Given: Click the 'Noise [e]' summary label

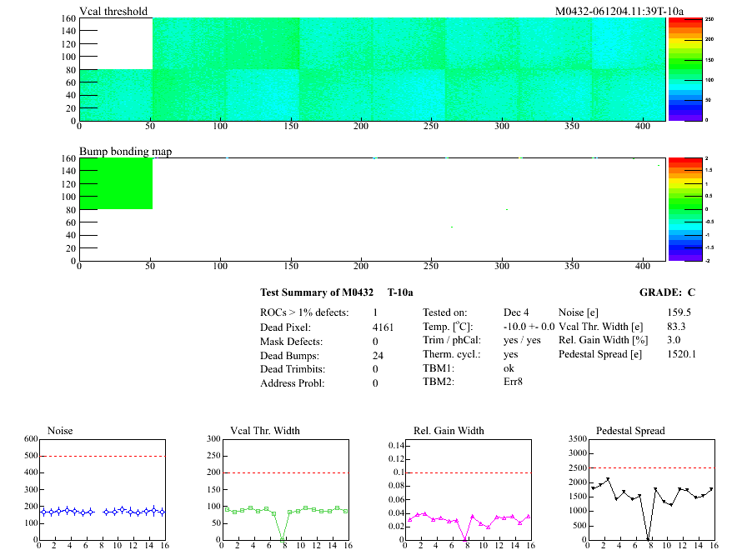Looking at the screenshot, I should 579,312.
